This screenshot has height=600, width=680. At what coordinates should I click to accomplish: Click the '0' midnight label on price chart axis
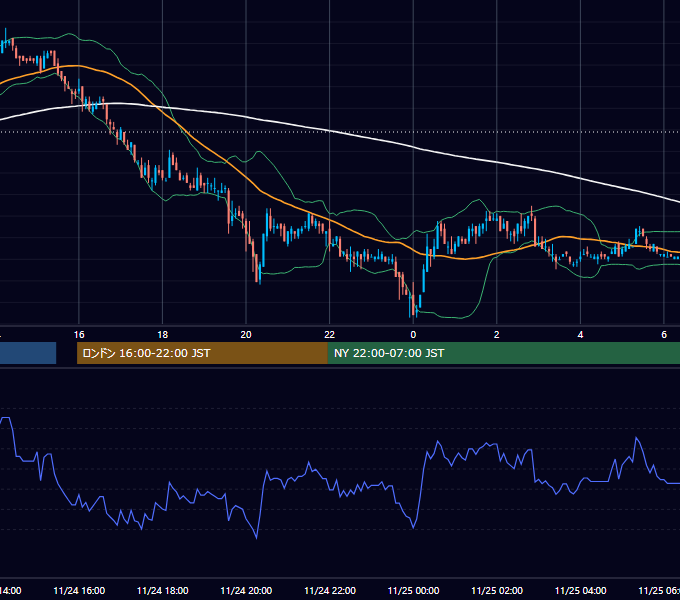[413, 335]
